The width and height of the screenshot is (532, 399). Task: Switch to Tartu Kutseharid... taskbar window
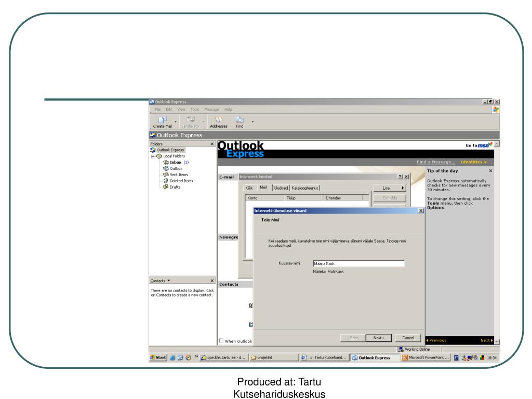pos(325,357)
